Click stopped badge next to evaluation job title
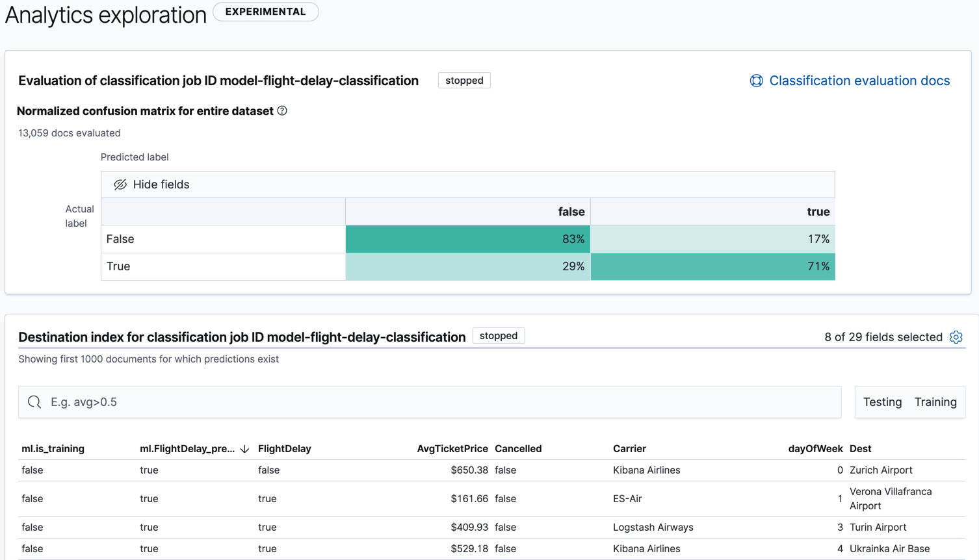The height and width of the screenshot is (560, 979). coord(464,80)
